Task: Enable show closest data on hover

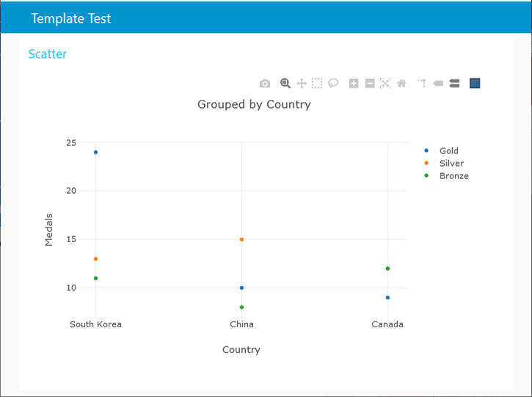Action: [438, 84]
